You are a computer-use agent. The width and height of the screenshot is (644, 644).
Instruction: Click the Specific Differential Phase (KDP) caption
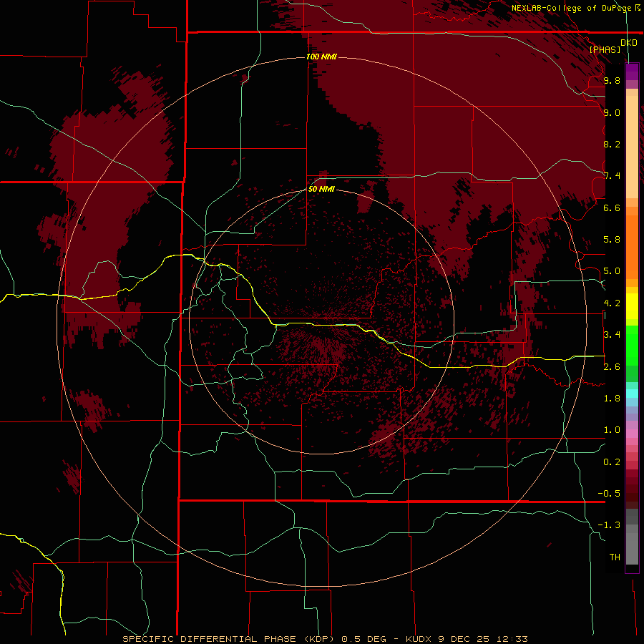click(x=230, y=639)
